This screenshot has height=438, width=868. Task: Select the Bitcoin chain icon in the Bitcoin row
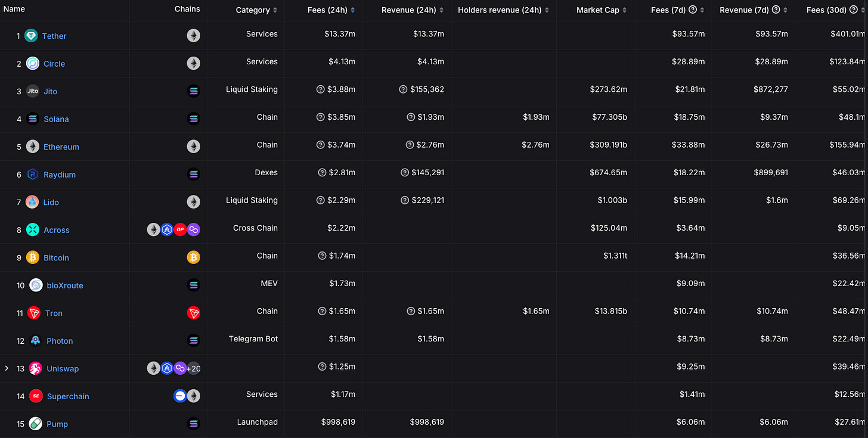(x=193, y=257)
